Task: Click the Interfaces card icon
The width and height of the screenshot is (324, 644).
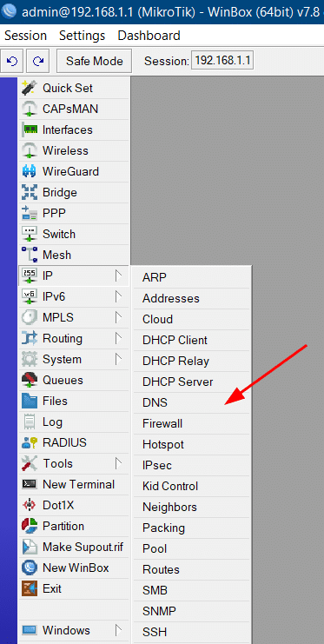Action: 30,129
